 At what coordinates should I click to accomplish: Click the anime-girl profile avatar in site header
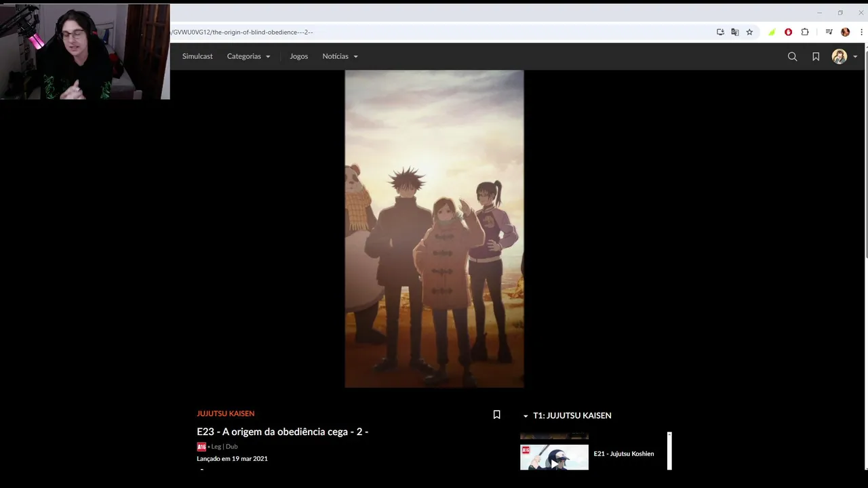click(840, 57)
